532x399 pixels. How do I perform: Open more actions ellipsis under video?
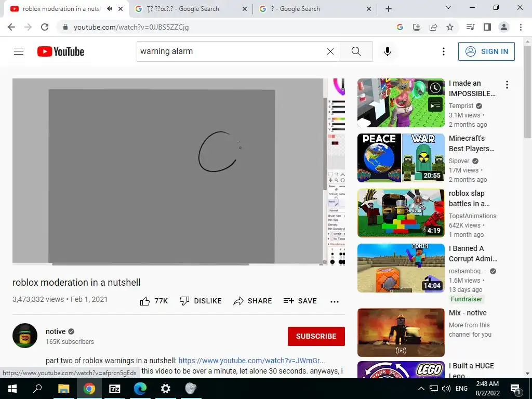point(335,302)
